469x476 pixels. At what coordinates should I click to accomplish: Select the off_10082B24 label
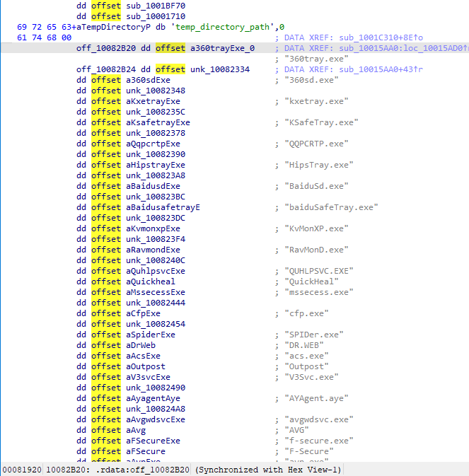point(106,69)
